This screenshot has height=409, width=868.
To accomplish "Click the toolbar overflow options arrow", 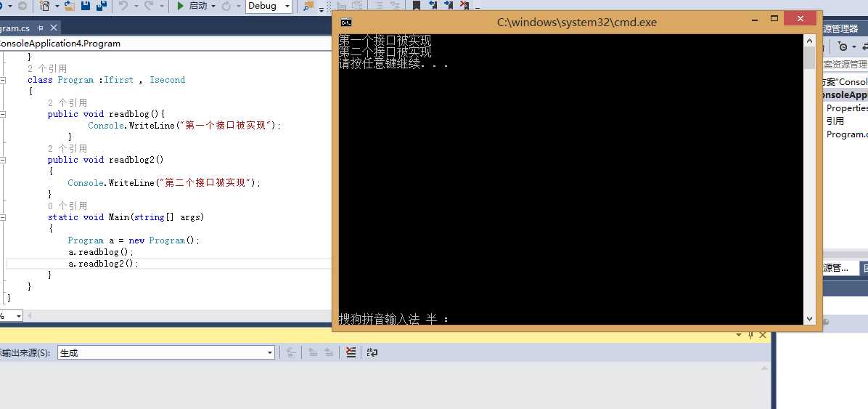I will click(x=322, y=9).
